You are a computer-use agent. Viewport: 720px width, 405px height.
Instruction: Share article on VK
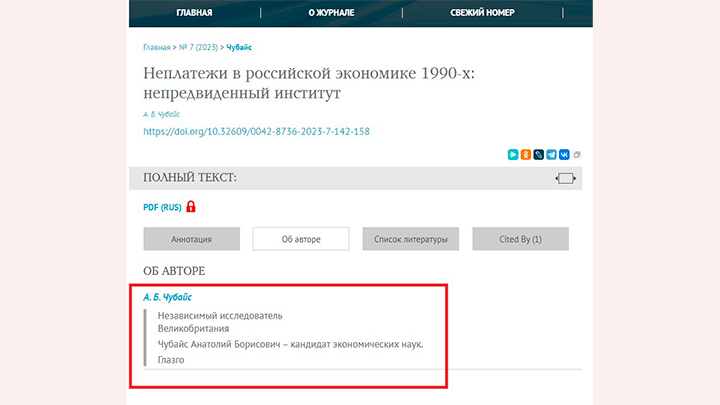[564, 155]
